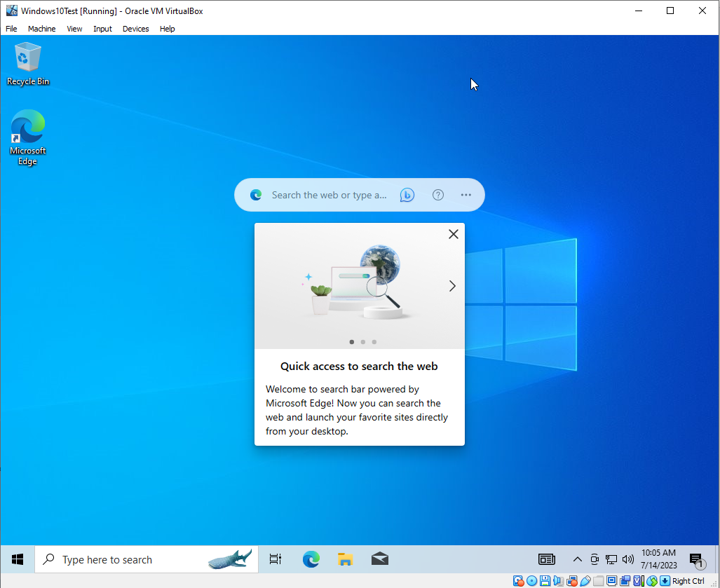Screen dimensions: 720x588
Task: Open Task View from the taskbar
Action: [x=276, y=559]
